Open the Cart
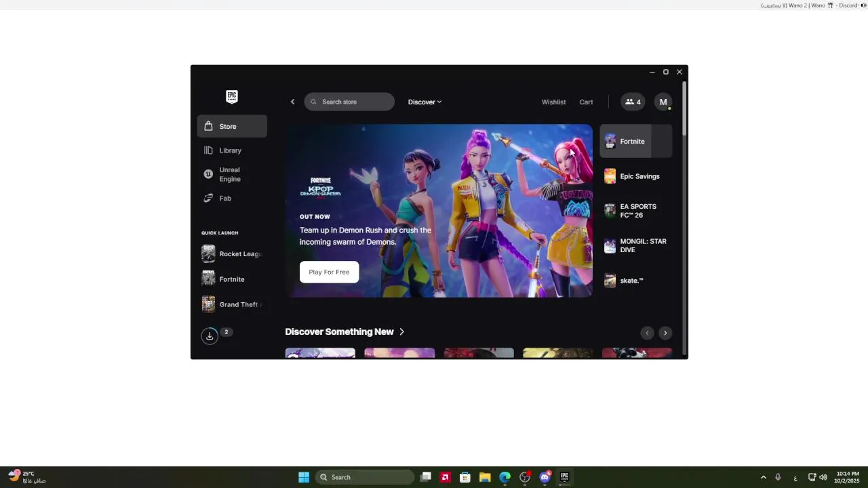Viewport: 868px width, 488px height. 586,102
